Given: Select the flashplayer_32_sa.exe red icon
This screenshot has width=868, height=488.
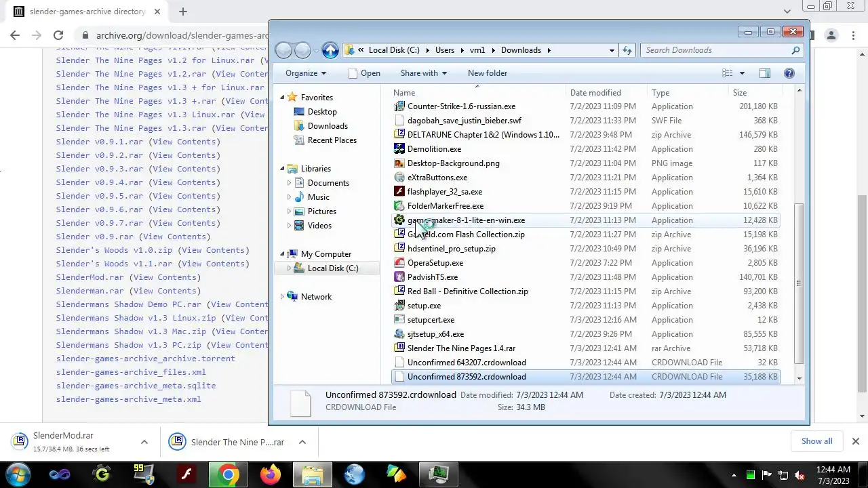Looking at the screenshot, I should point(399,192).
